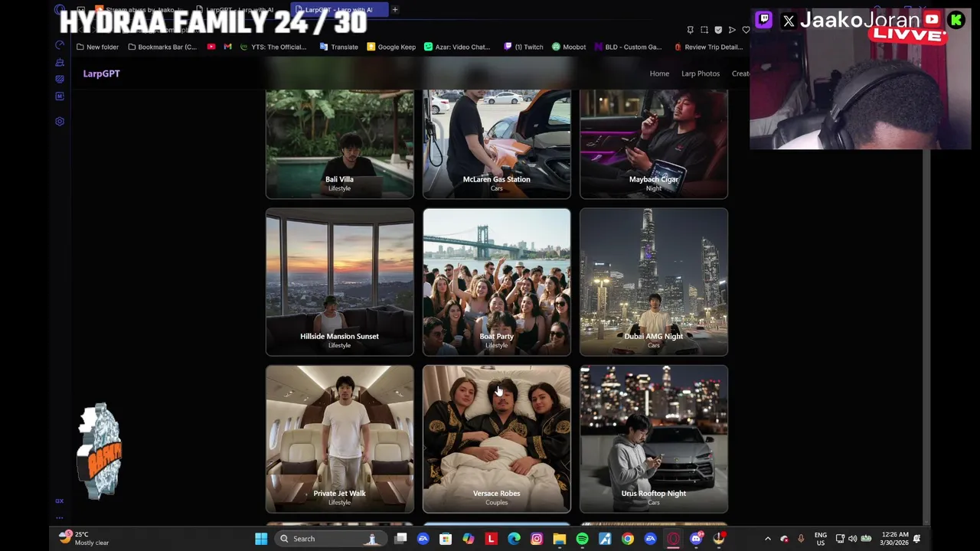Open the Review Trip Details bookmark

pyautogui.click(x=709, y=47)
